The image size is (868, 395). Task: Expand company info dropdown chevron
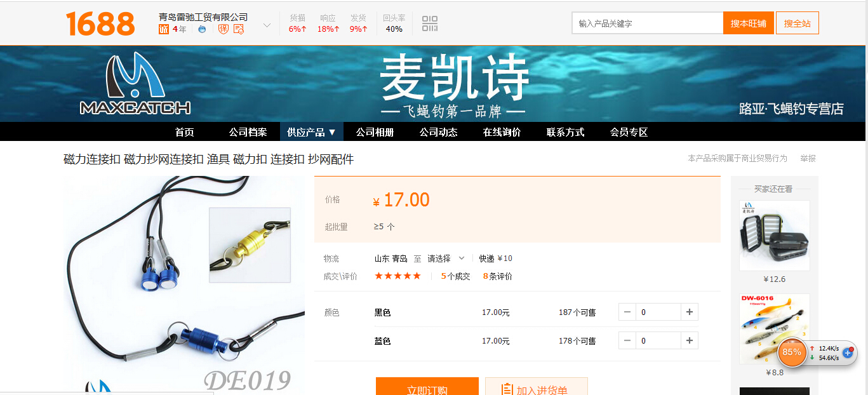click(x=267, y=25)
